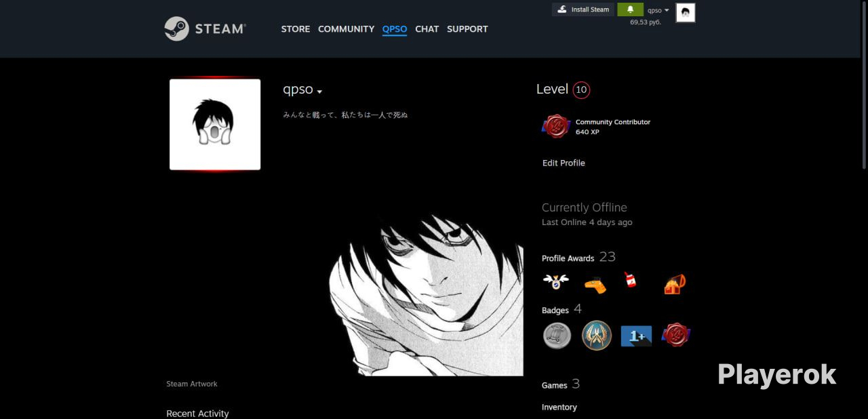The image size is (868, 419).
Task: Open the red wax seal badge
Action: coord(676,335)
